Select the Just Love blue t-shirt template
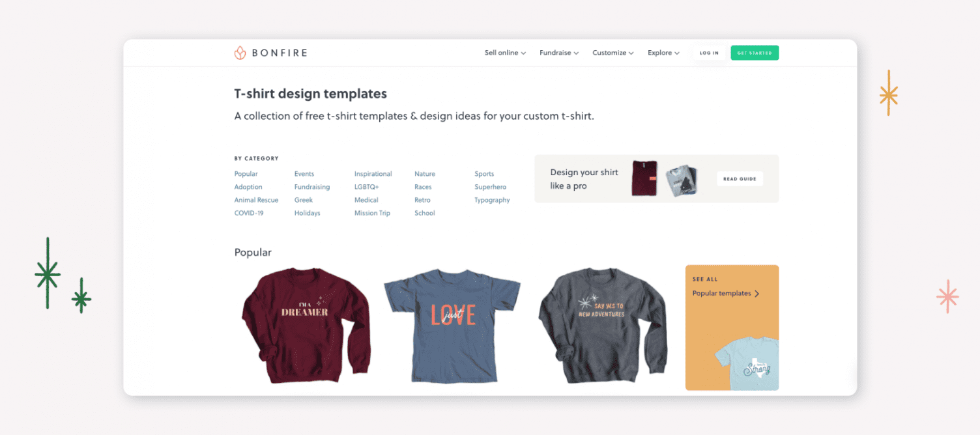Image resolution: width=980 pixels, height=435 pixels. coord(452,326)
